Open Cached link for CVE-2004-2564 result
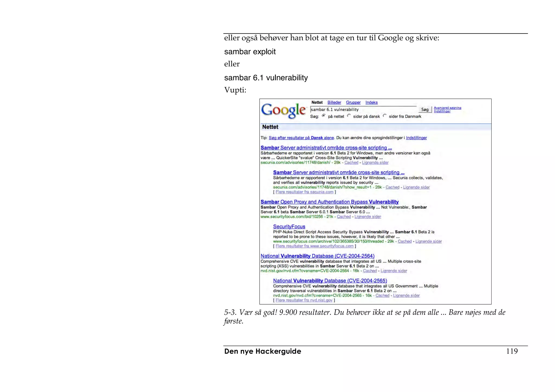The height and width of the screenshot is (392, 555). (x=370, y=271)
